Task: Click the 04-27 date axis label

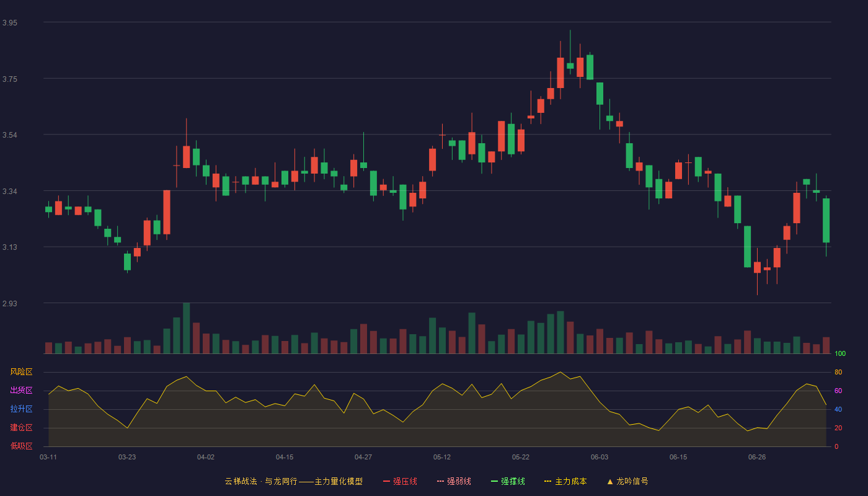Action: coord(363,457)
